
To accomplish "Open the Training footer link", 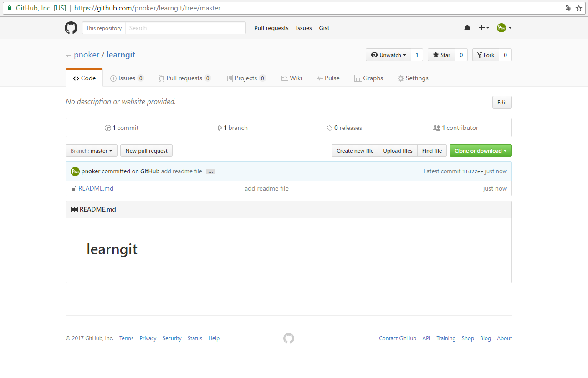I will click(x=446, y=338).
